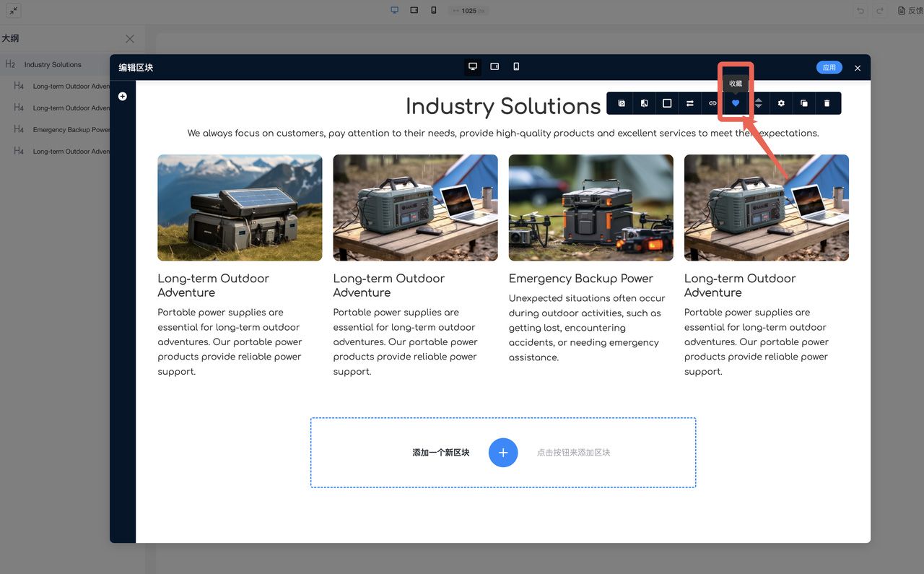The width and height of the screenshot is (924, 574).
Task: Click the link chain icon in block toolbar
Action: (x=712, y=103)
